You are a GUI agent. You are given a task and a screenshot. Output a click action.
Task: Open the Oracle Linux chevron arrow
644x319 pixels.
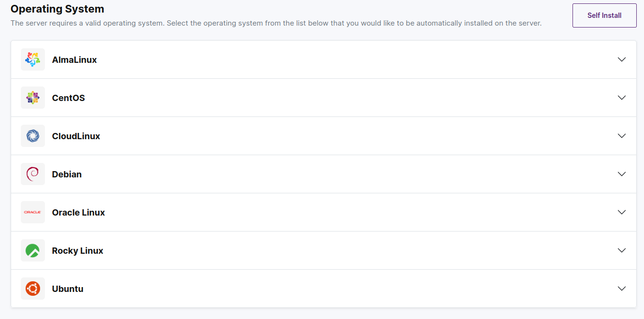click(622, 212)
